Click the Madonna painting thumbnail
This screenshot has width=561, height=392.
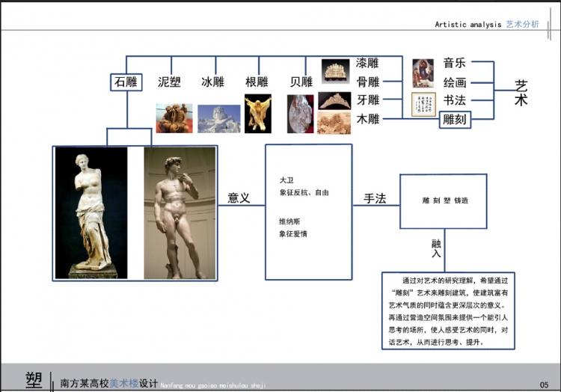423,73
